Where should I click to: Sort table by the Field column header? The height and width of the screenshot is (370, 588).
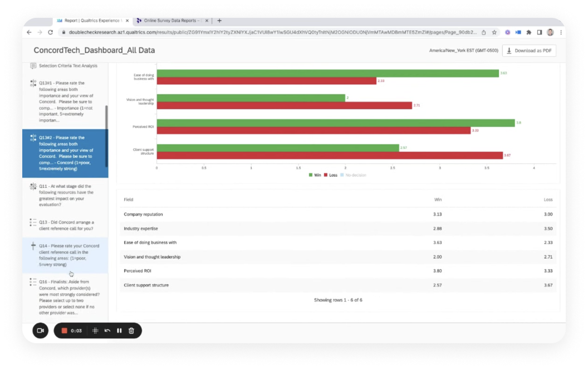click(x=128, y=199)
